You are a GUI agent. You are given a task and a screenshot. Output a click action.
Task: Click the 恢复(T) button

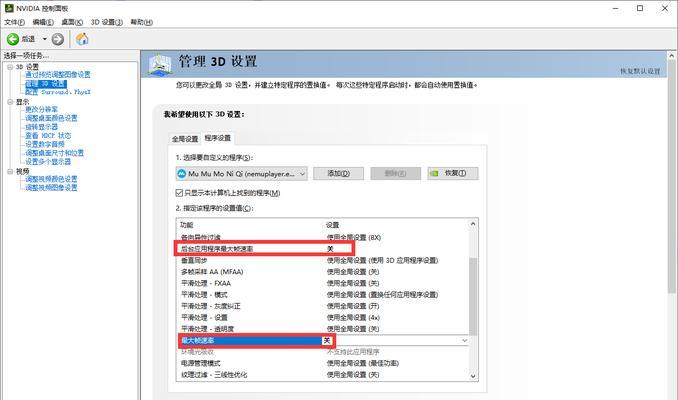(x=453, y=173)
